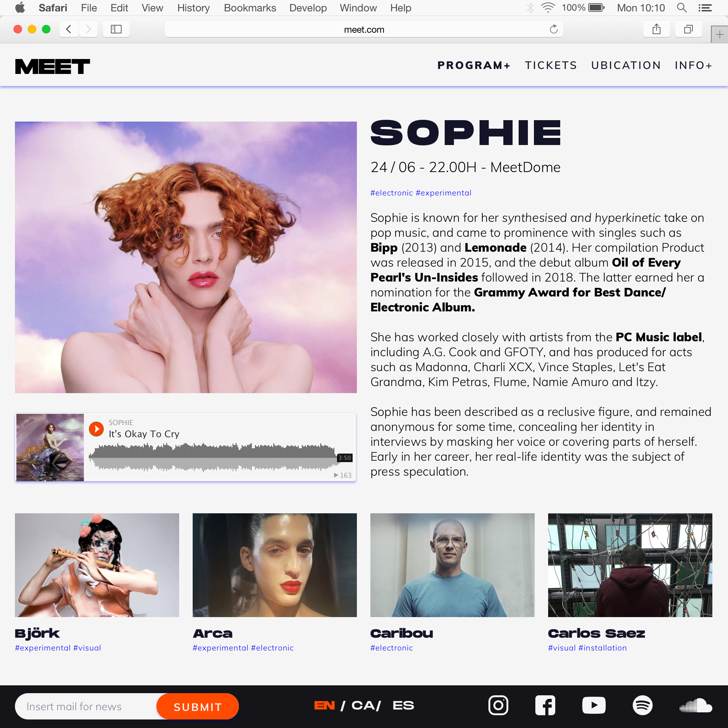
Task: Click the meet.com address bar
Action: click(364, 30)
